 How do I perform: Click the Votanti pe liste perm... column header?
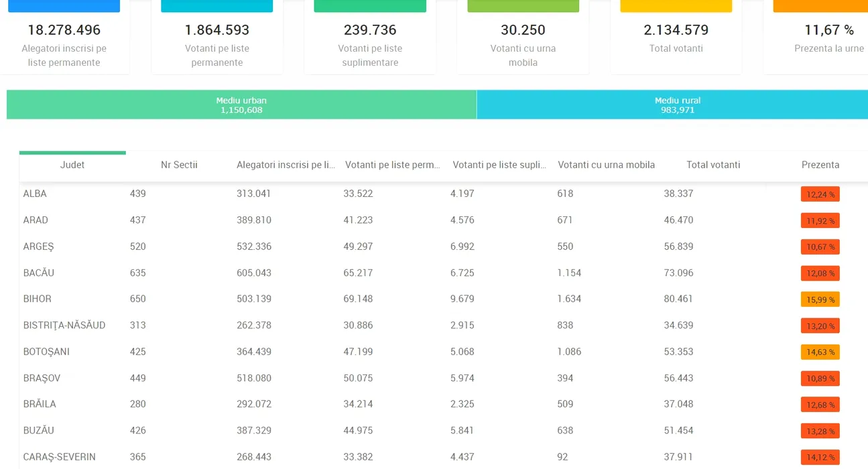(392, 165)
